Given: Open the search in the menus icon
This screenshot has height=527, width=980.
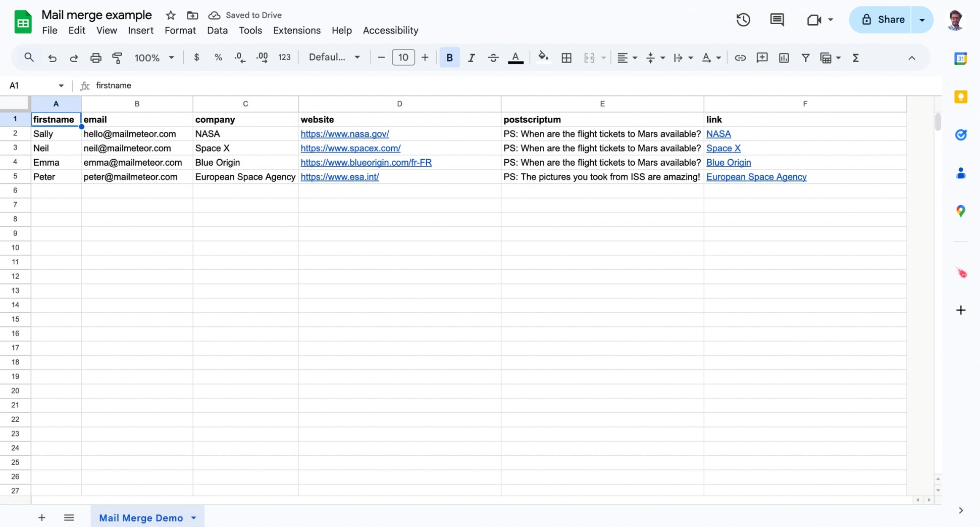Looking at the screenshot, I should 29,58.
